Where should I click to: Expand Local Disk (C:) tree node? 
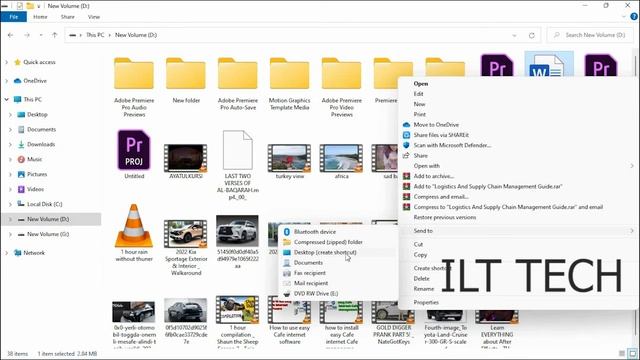click(11, 204)
